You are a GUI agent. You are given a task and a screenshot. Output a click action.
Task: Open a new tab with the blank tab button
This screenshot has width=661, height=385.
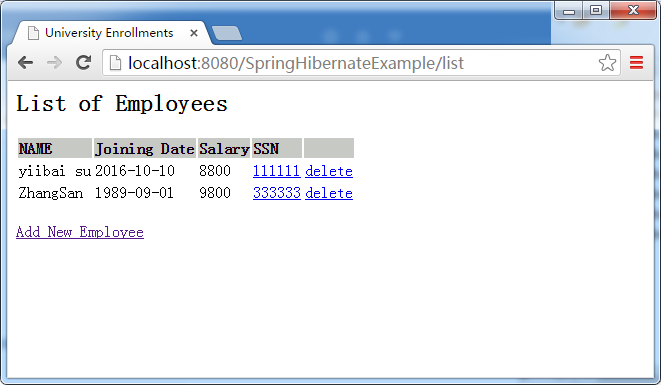[x=227, y=33]
